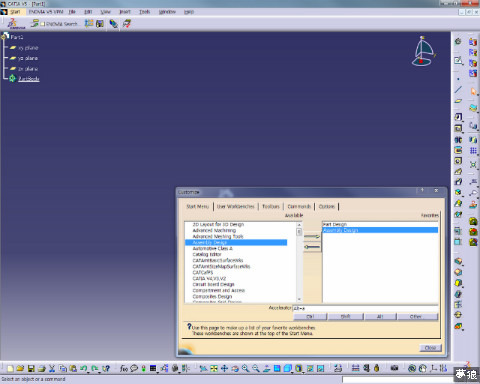The image size is (480, 384).
Task: Click the Paste clipboard icon
Action: (73, 368)
